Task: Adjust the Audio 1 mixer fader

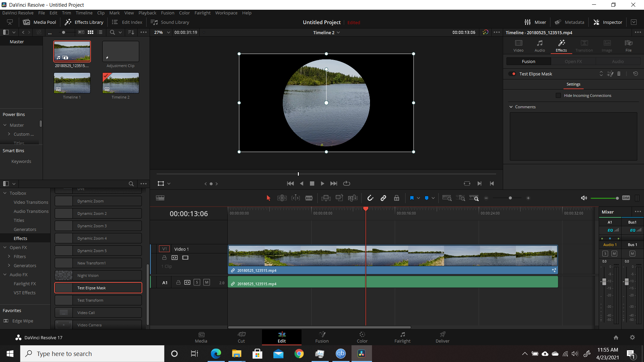Action: click(604, 282)
